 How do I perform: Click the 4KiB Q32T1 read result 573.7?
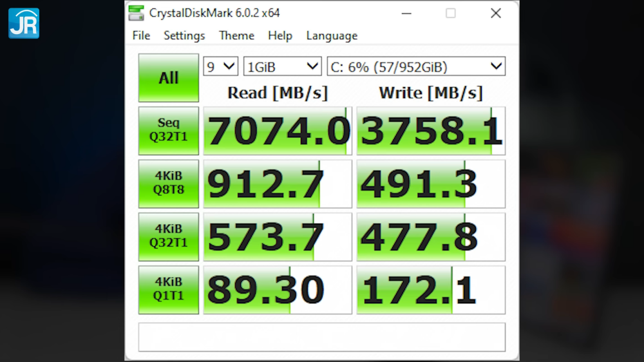(278, 236)
